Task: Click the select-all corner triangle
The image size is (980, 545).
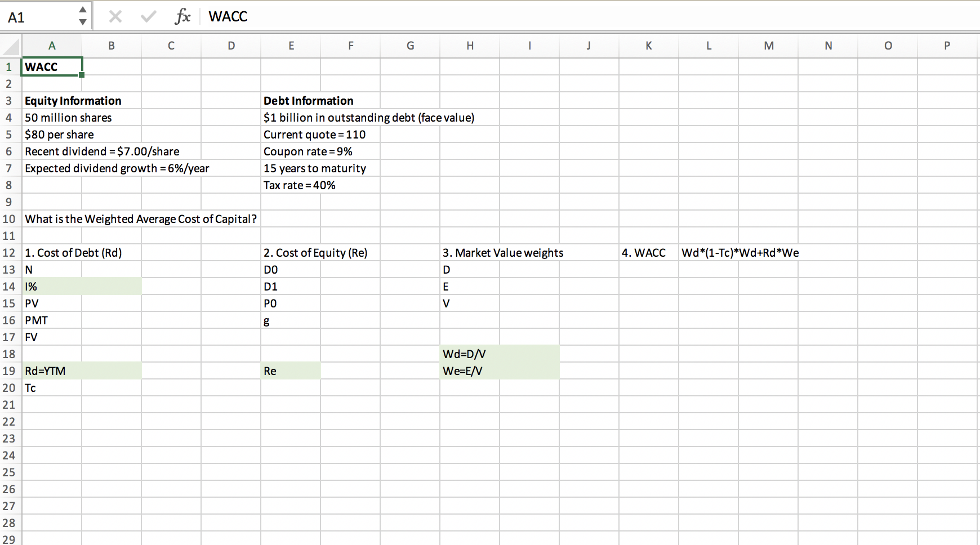Action: coord(11,46)
